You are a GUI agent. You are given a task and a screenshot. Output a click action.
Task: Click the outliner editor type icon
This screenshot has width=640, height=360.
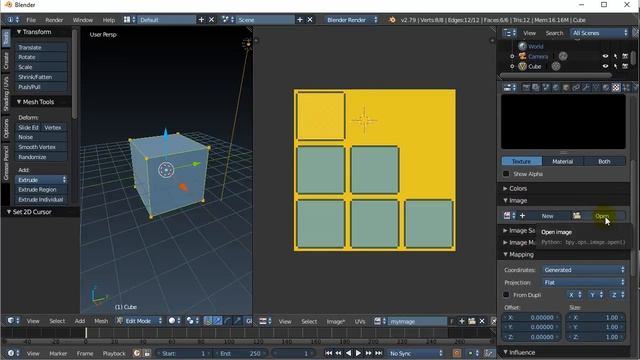point(509,33)
